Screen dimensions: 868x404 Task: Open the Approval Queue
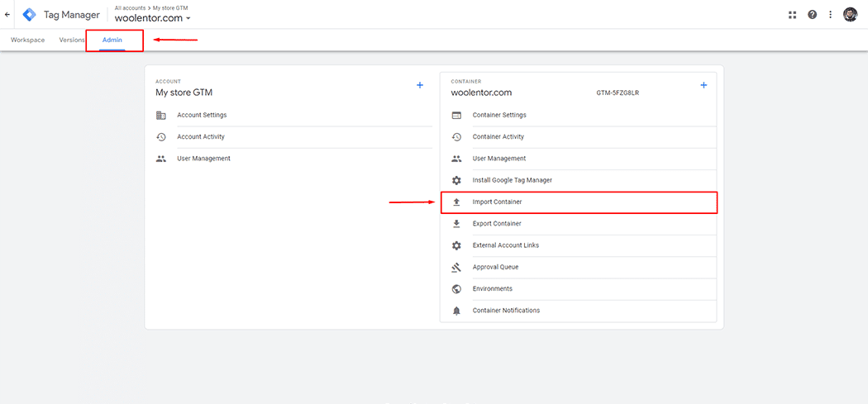pyautogui.click(x=495, y=267)
